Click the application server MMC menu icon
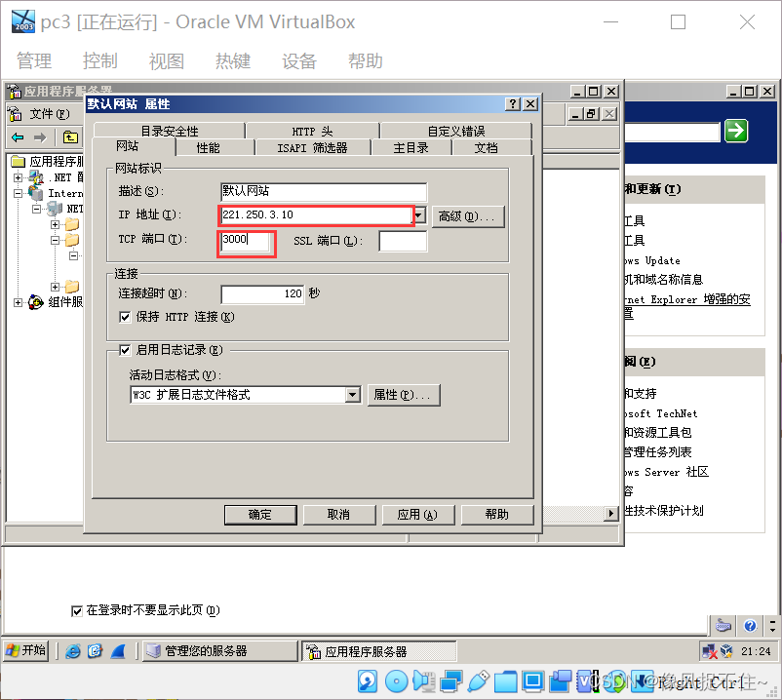This screenshot has width=782, height=700. (15, 114)
